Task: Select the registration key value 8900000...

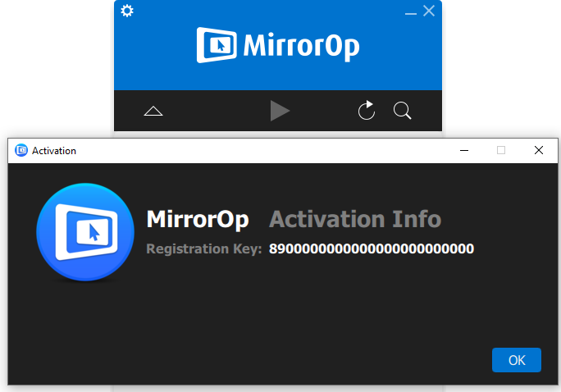Action: click(x=372, y=248)
